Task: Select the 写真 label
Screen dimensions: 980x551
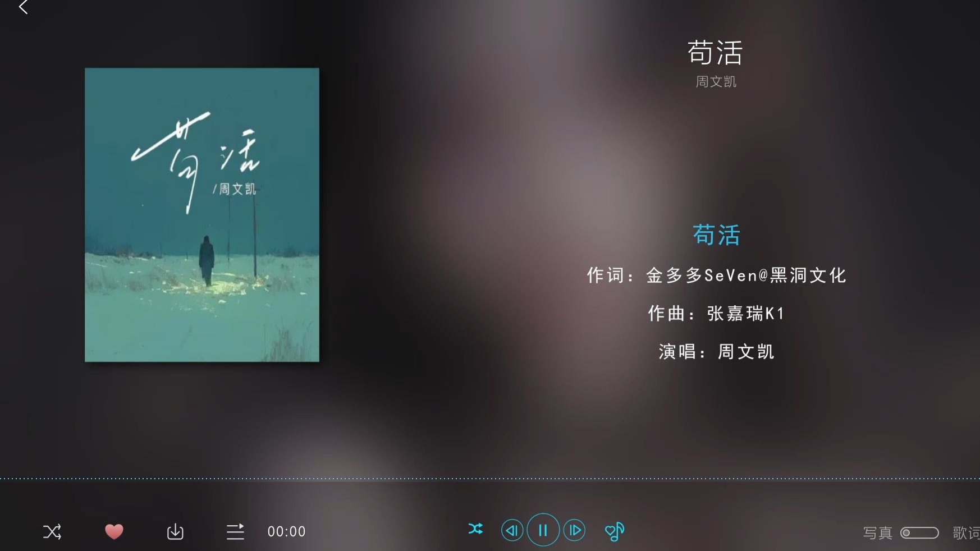Action: 877,532
